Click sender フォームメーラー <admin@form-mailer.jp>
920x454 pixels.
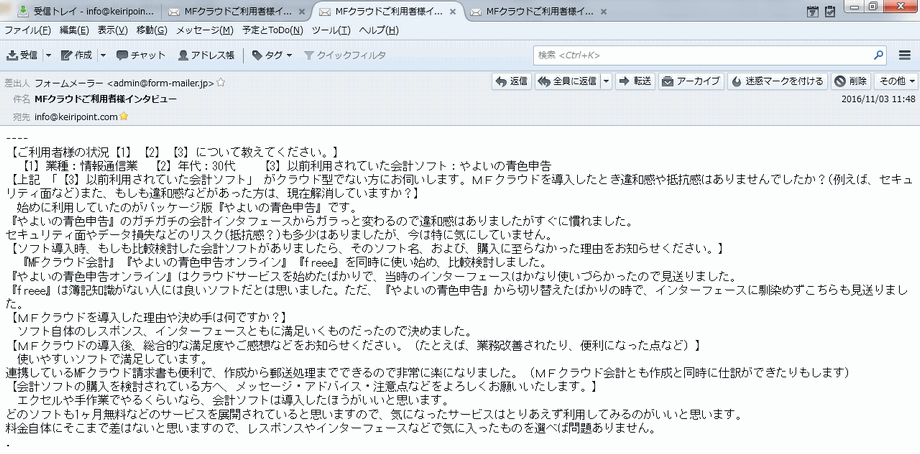tap(124, 83)
